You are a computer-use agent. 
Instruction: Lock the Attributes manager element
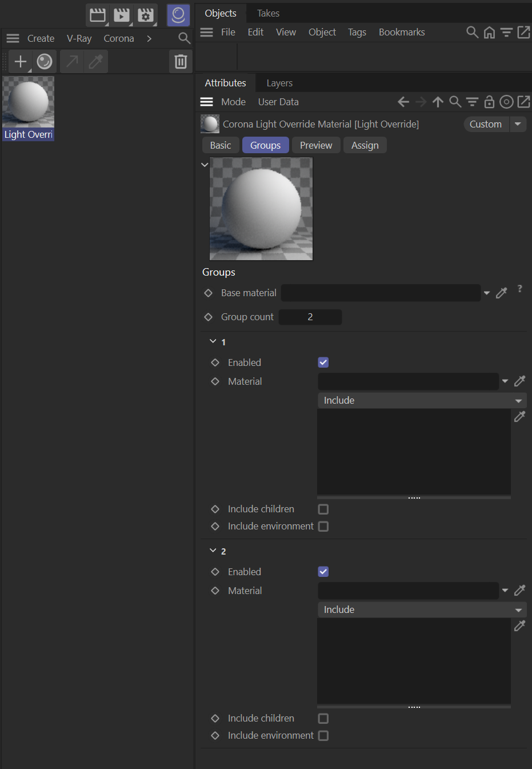click(x=489, y=102)
